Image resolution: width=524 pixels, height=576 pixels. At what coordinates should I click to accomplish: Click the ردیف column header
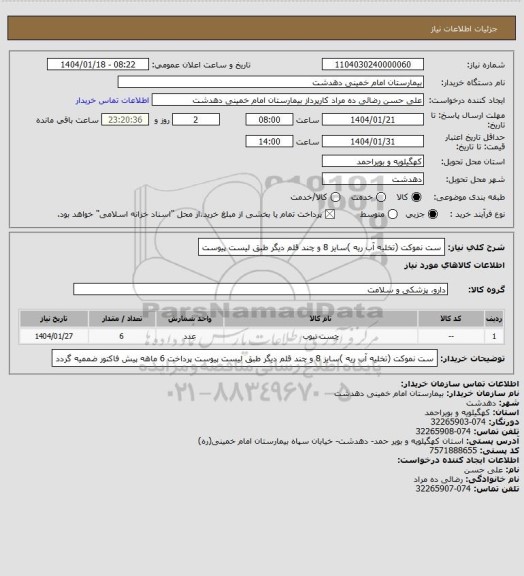tap(494, 318)
